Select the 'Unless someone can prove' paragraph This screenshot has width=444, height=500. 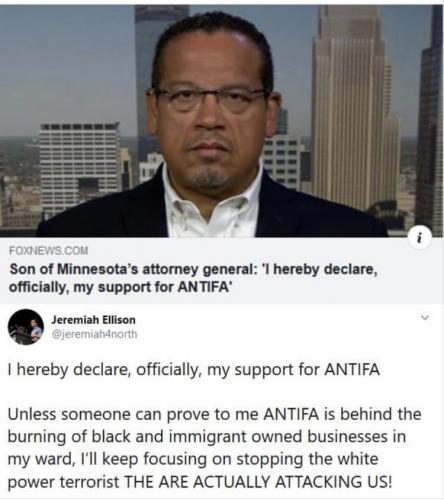pyautogui.click(x=215, y=448)
